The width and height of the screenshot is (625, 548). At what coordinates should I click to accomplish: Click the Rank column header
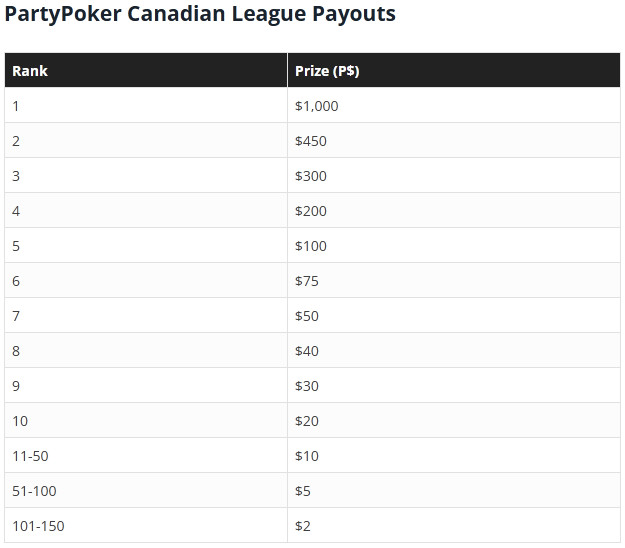point(146,71)
